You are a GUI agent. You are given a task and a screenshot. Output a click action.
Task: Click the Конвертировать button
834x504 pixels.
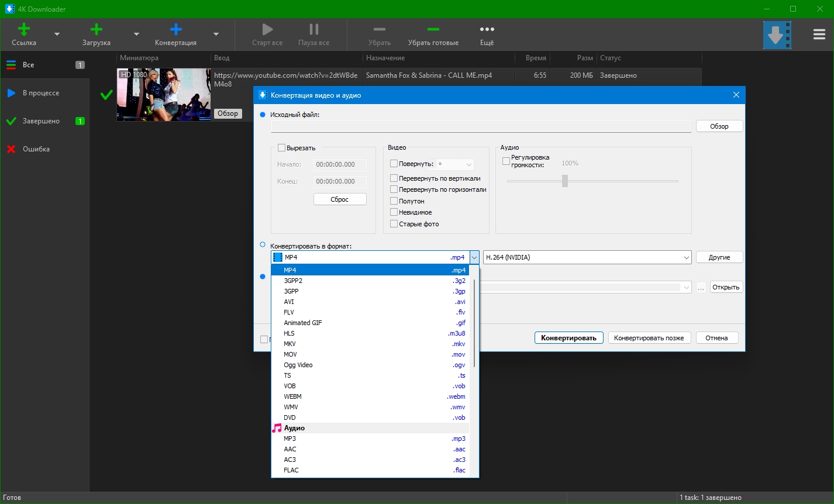point(568,338)
